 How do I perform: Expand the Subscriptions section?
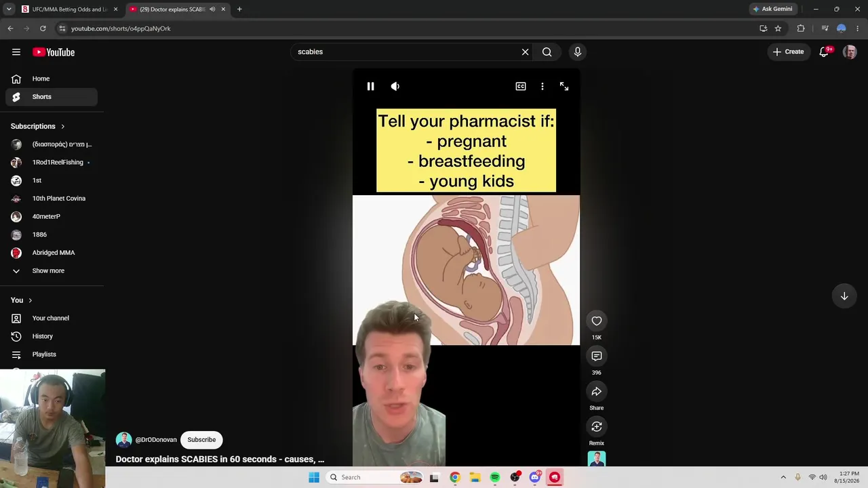38,126
